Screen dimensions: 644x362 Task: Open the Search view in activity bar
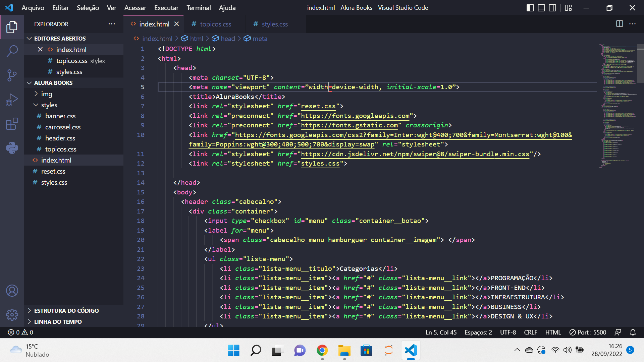pos(12,51)
